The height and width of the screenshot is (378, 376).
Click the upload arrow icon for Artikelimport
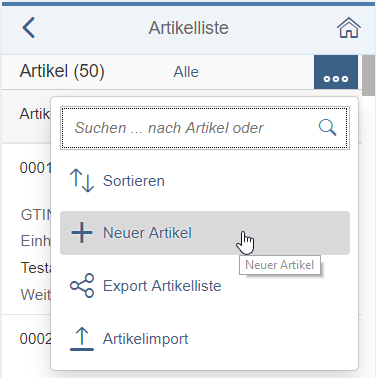tap(82, 339)
